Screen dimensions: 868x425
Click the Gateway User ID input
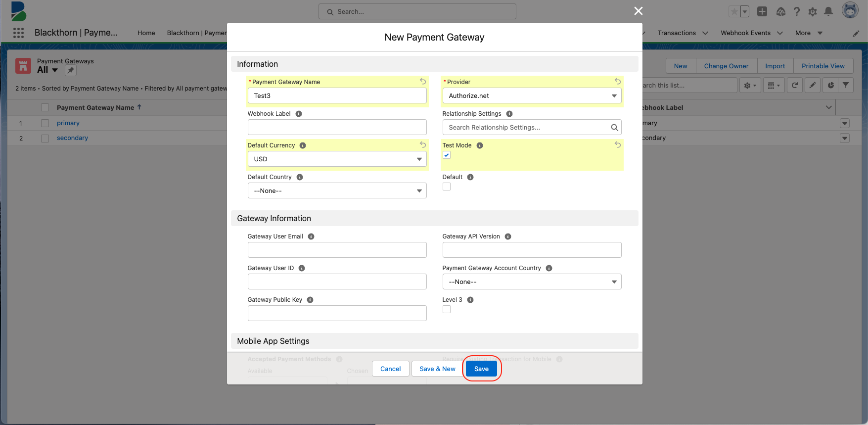(337, 282)
